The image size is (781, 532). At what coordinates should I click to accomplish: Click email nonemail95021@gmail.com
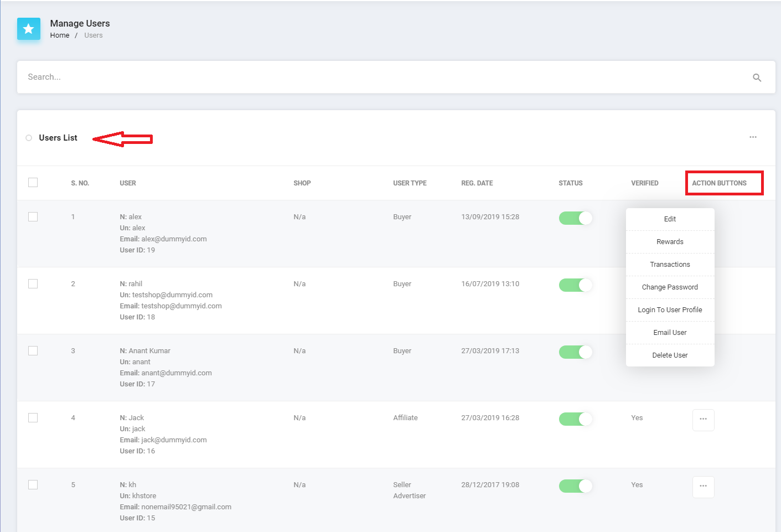point(186,507)
